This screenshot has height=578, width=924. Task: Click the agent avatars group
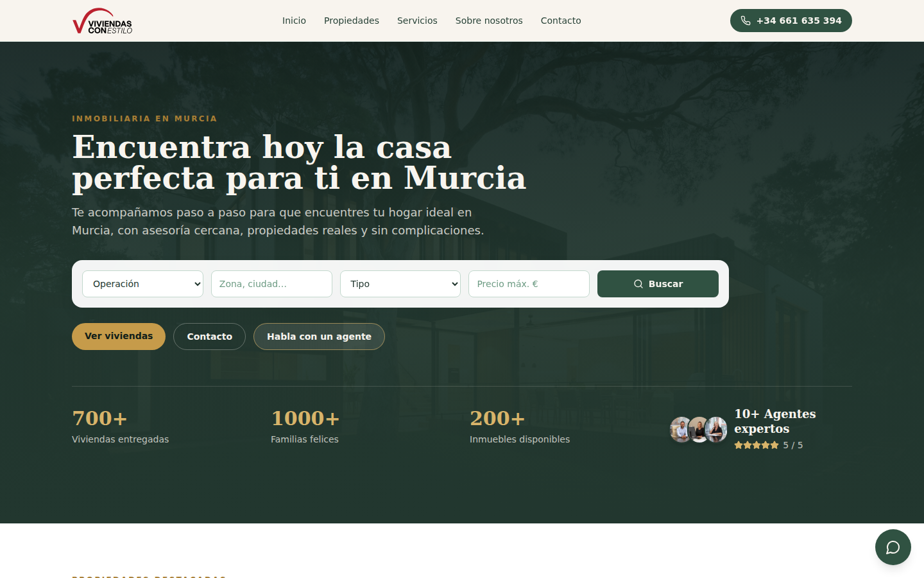point(699,430)
